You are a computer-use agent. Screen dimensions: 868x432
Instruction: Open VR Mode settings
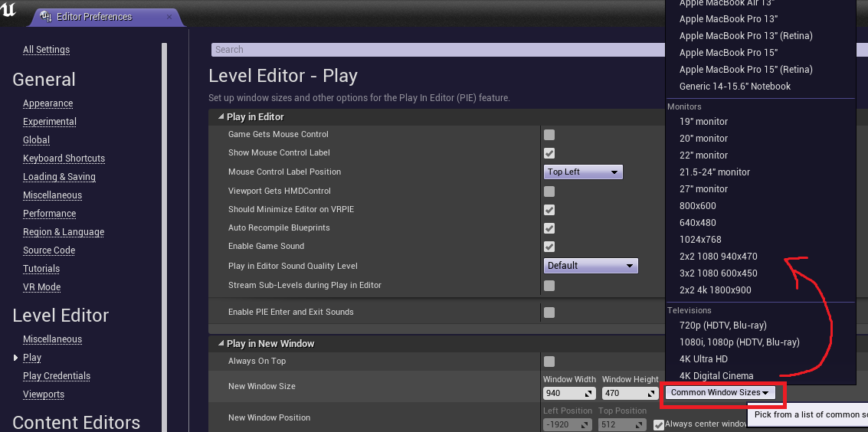coord(41,287)
